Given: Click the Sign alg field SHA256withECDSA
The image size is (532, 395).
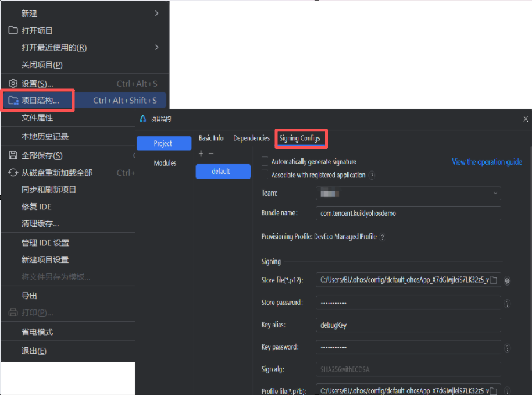Looking at the screenshot, I should pyautogui.click(x=408, y=369).
